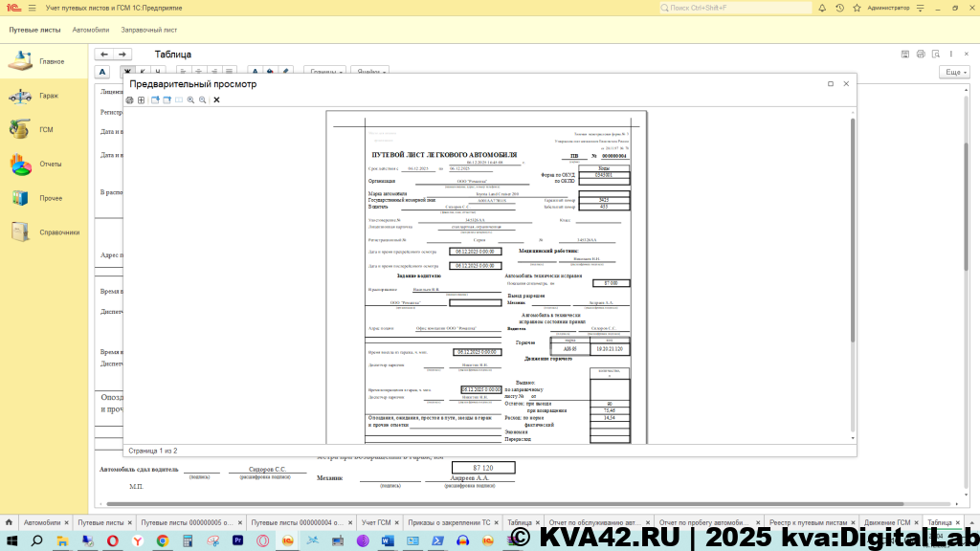Image resolution: width=980 pixels, height=551 pixels.
Task: Open the notifications bell icon
Action: [x=821, y=8]
